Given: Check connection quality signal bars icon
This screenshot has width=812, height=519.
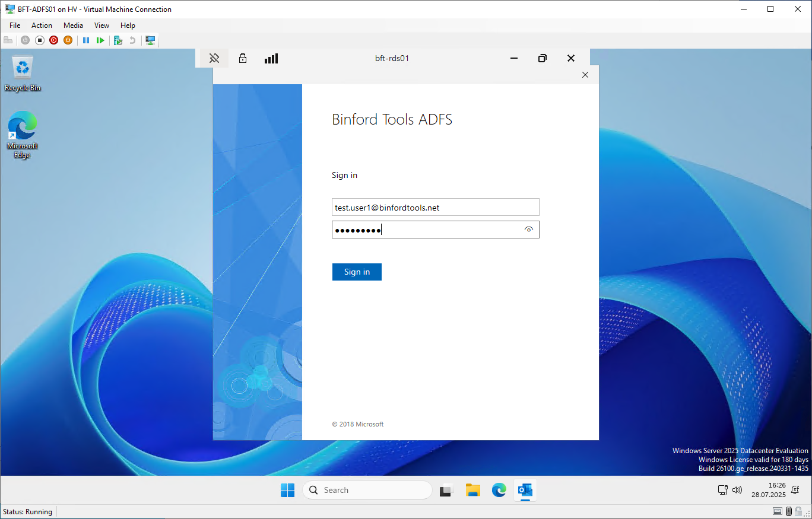Looking at the screenshot, I should pyautogui.click(x=271, y=58).
